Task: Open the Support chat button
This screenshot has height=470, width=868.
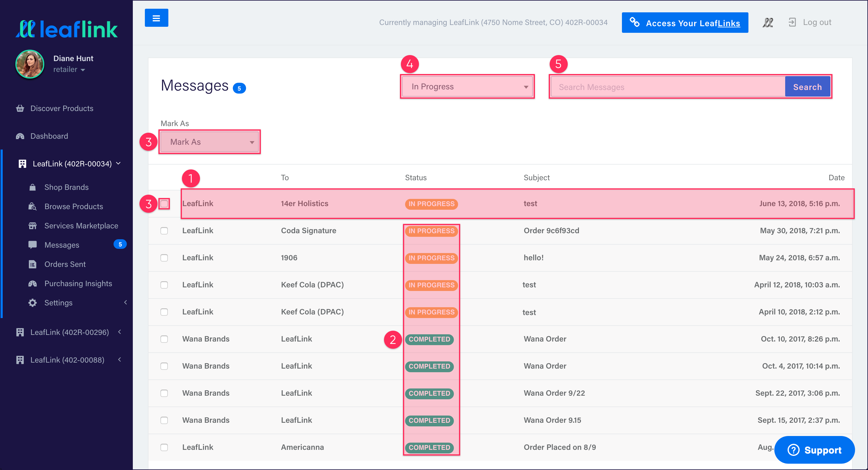Action: (x=814, y=450)
